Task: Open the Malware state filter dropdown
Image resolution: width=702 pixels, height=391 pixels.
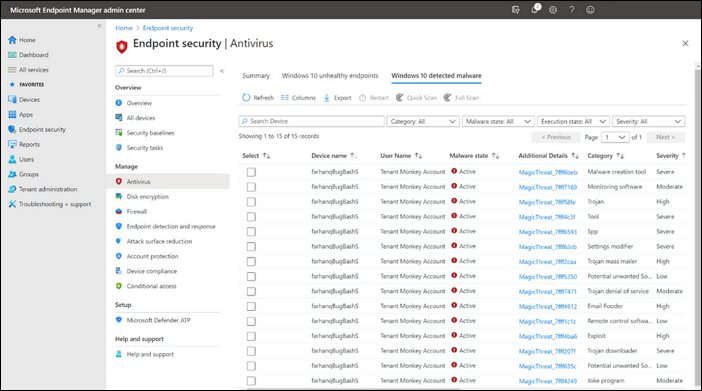Action: pos(498,121)
